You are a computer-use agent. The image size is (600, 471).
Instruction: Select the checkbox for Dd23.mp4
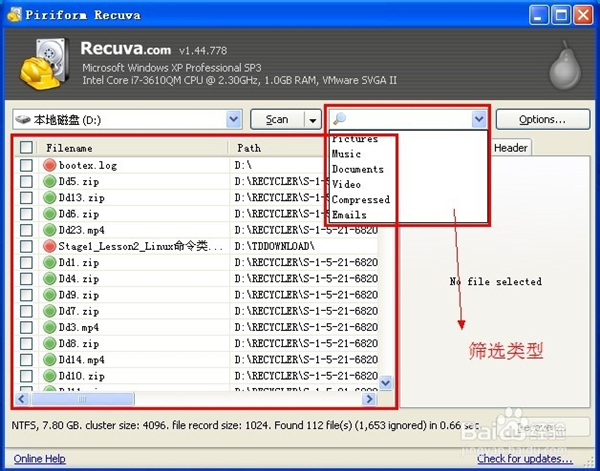pyautogui.click(x=26, y=230)
